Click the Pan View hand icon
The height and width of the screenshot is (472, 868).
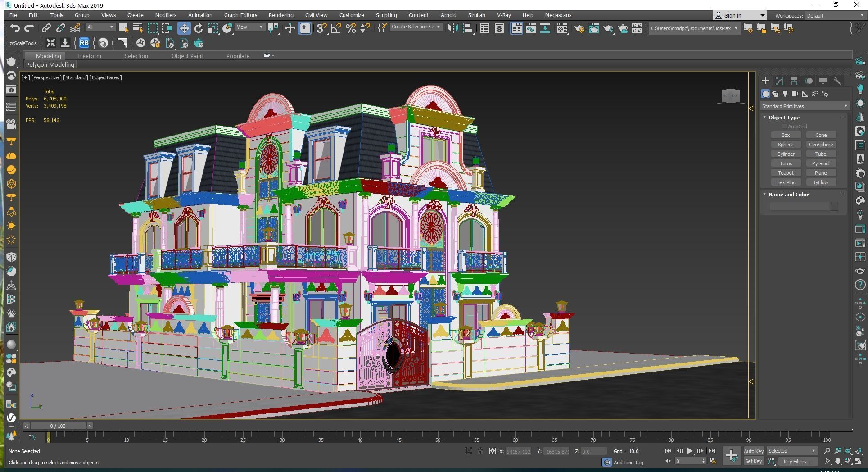[x=837, y=461]
